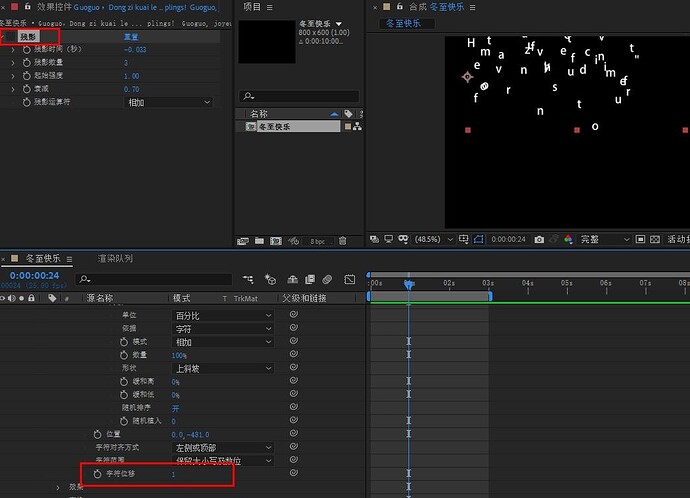Click the 字符位移 value 1
The height and width of the screenshot is (498, 690).
click(173, 474)
